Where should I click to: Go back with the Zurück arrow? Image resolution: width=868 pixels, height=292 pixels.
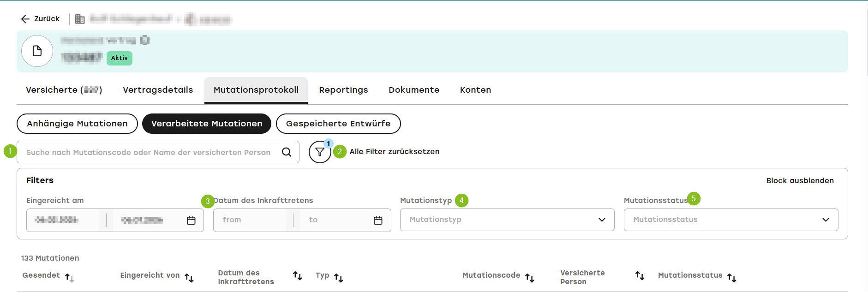click(25, 19)
